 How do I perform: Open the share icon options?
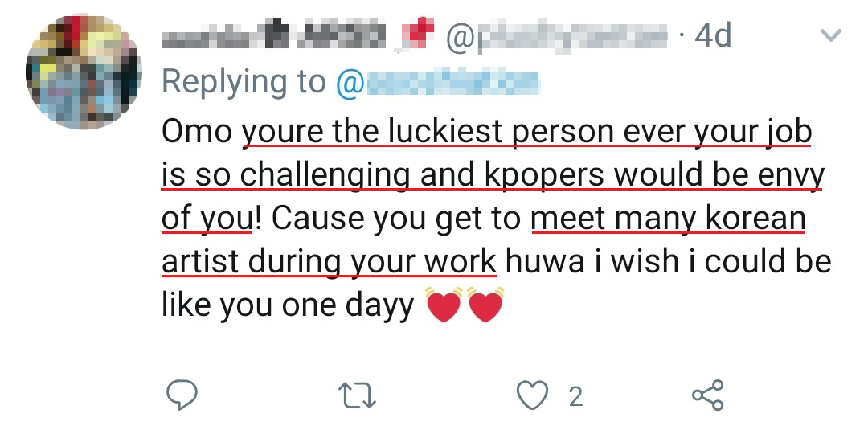click(x=708, y=395)
